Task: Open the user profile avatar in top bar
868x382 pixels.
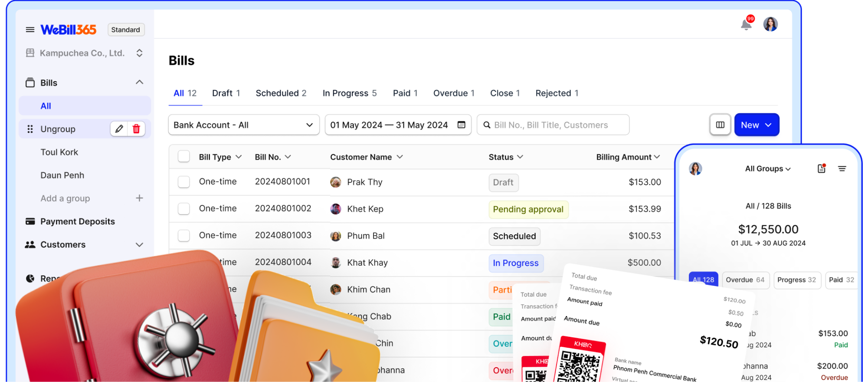Action: [770, 24]
